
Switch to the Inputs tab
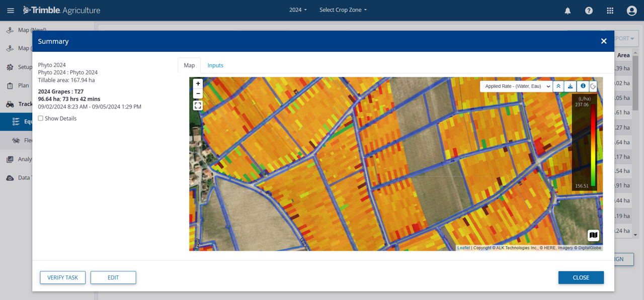[215, 65]
